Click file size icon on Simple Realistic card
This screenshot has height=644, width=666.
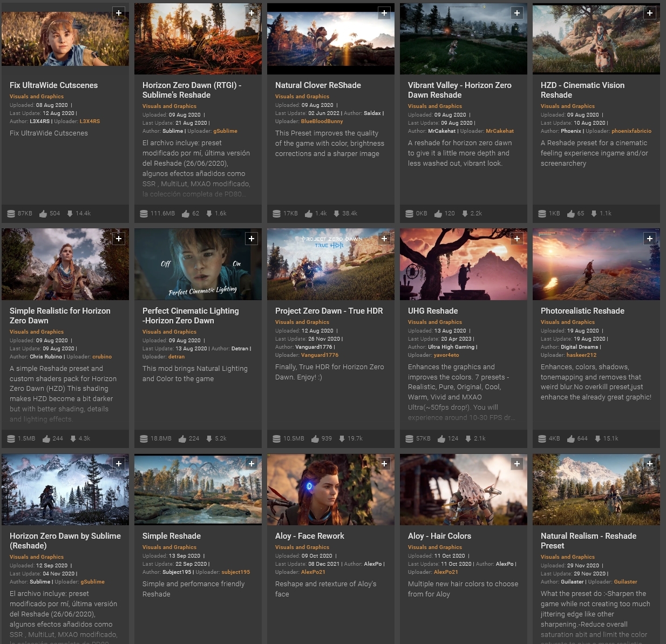11,439
